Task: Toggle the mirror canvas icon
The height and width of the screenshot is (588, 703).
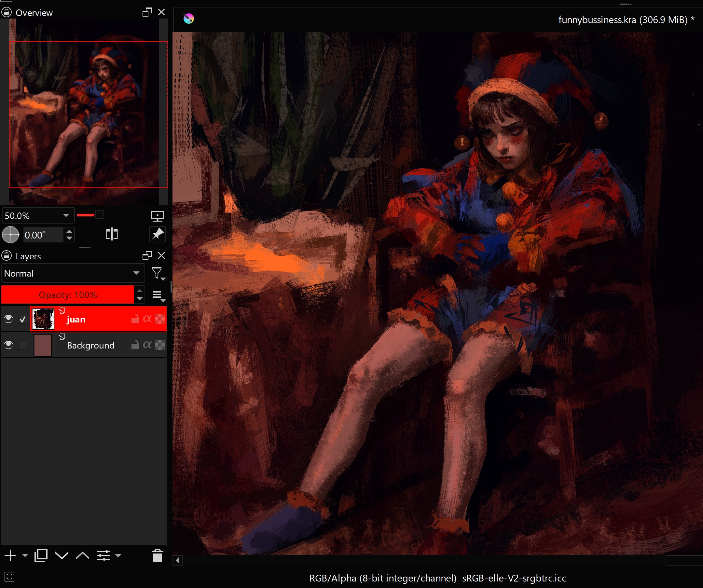Action: (112, 234)
